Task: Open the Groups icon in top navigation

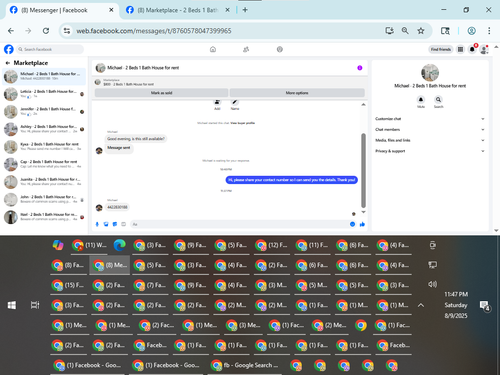Action: click(280, 49)
